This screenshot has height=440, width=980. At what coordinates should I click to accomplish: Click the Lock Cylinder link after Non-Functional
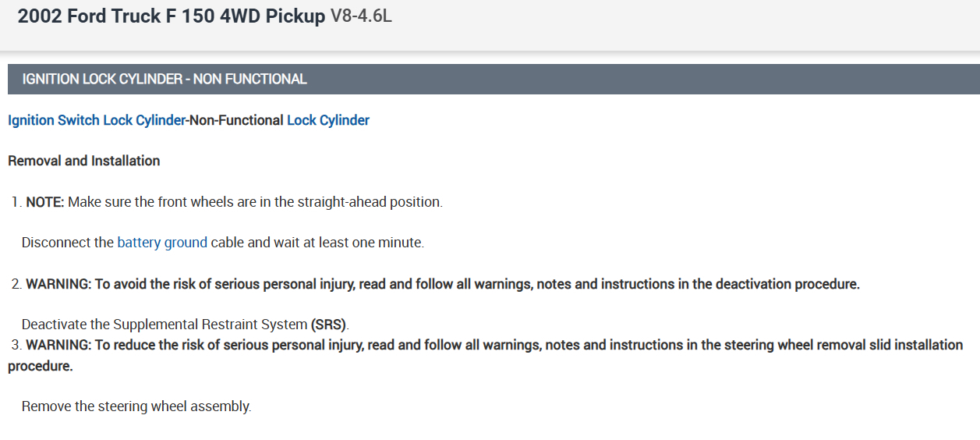click(327, 120)
